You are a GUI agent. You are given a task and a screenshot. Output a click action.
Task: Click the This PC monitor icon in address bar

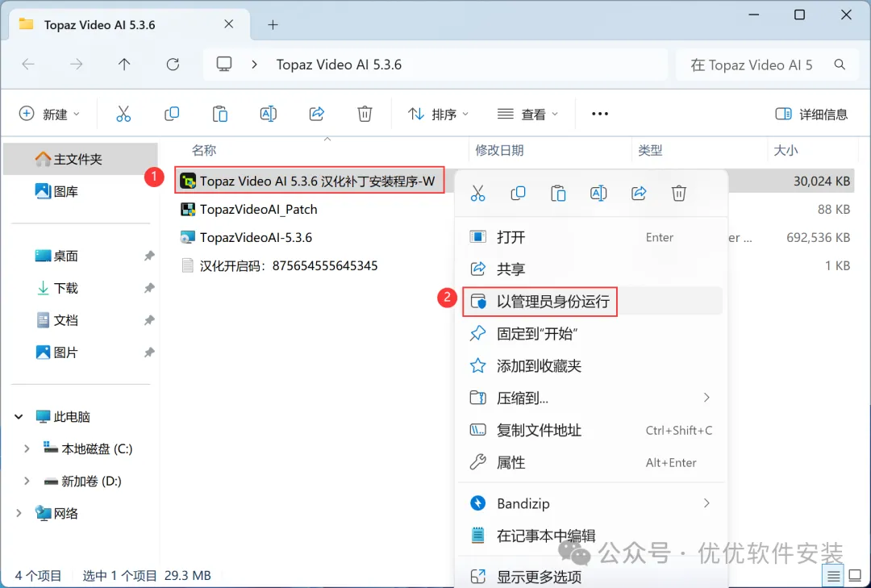tap(224, 64)
